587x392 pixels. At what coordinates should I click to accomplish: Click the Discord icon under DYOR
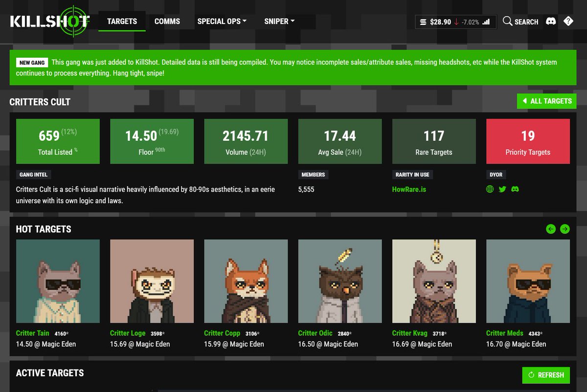tap(515, 189)
